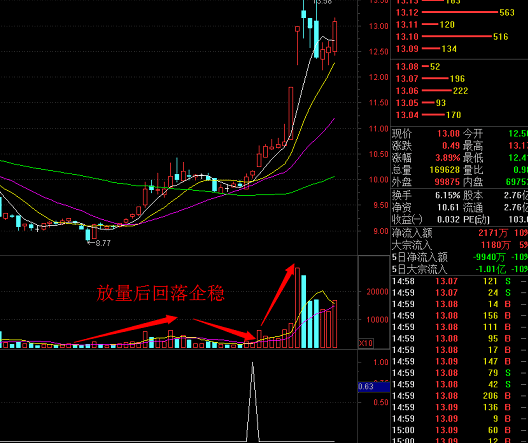Click 5日大宗流入 value -1.01亿
The image size is (528, 443).
490,269
